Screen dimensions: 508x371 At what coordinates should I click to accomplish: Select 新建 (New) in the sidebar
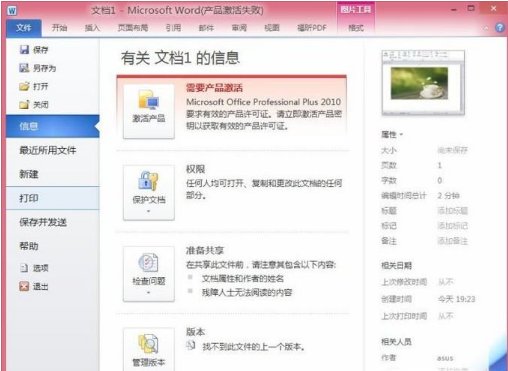click(x=53, y=174)
